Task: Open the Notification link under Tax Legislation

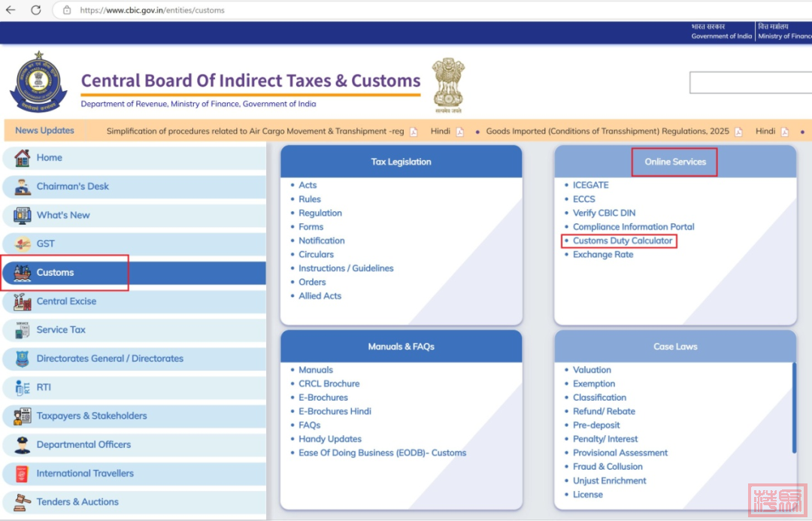Action: (322, 241)
